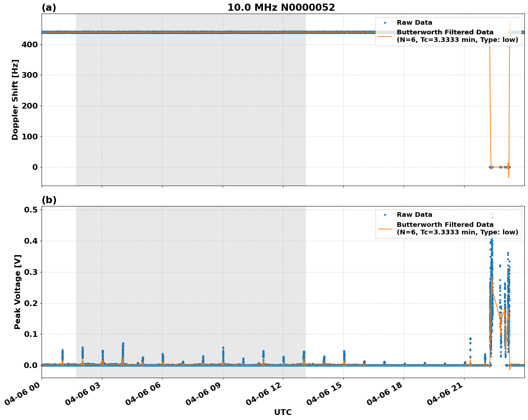This screenshot has height=420, width=528.
Task: Click the orange line sample in the Doppler legend
Action: pos(385,36)
